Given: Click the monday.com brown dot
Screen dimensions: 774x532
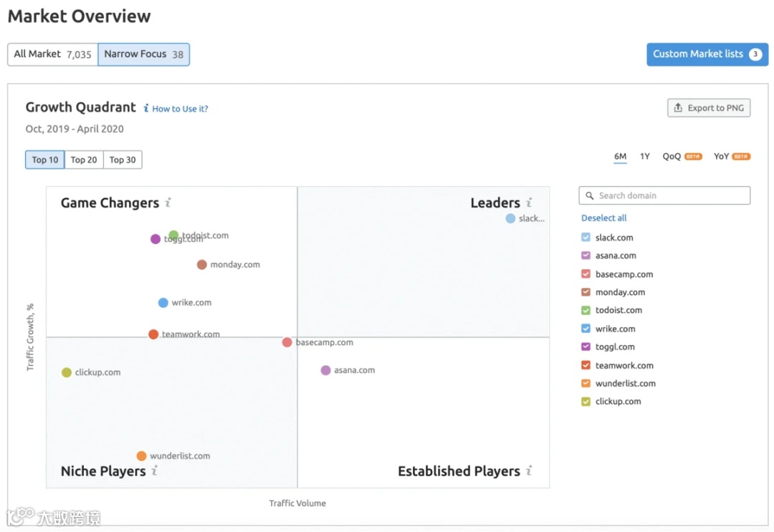Looking at the screenshot, I should pos(202,265).
